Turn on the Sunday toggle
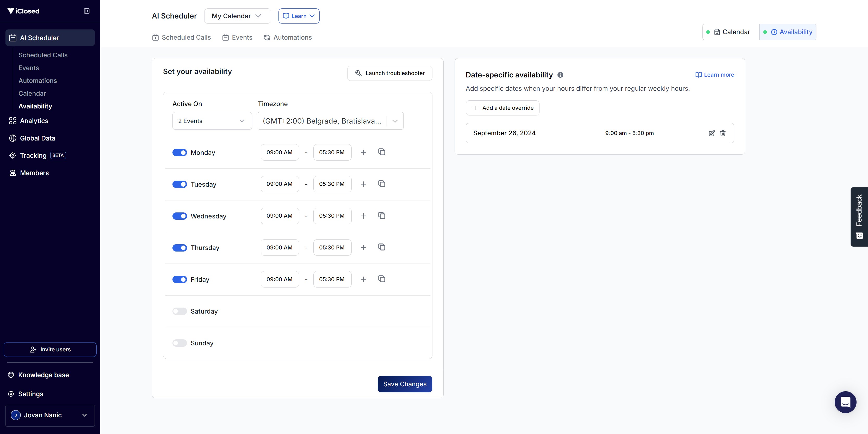This screenshot has height=434, width=868. tap(179, 343)
